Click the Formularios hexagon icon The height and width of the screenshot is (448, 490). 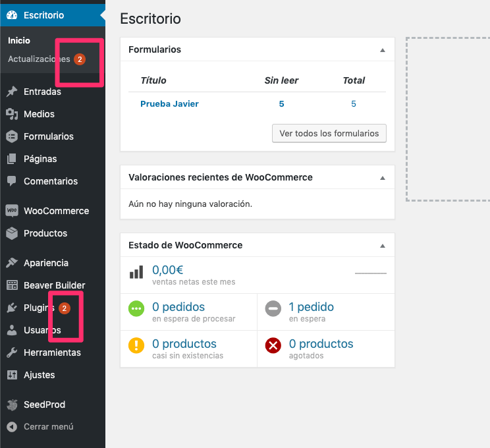click(12, 136)
